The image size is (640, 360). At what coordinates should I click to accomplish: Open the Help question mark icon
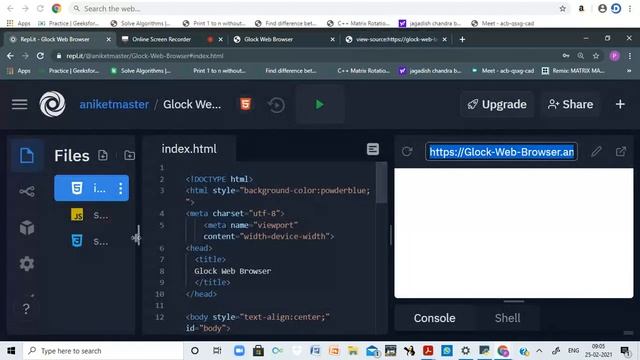[26, 309]
